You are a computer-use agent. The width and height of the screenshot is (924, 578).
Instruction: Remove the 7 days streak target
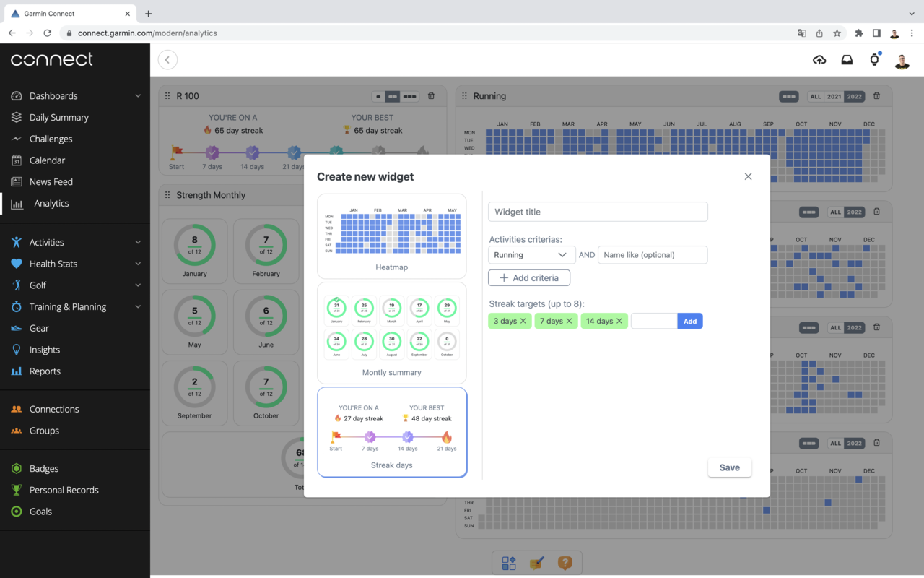point(569,321)
